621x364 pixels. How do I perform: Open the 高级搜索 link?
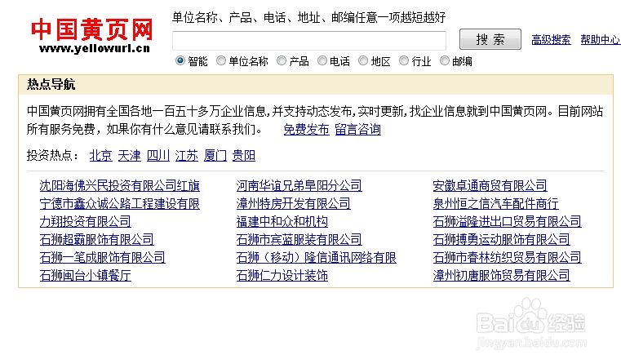pyautogui.click(x=551, y=40)
